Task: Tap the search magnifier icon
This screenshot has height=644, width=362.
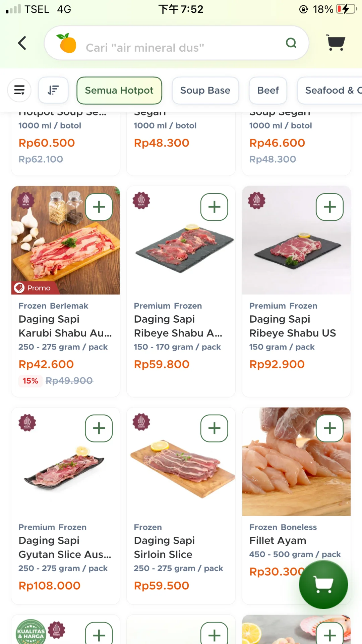Action: (x=291, y=43)
